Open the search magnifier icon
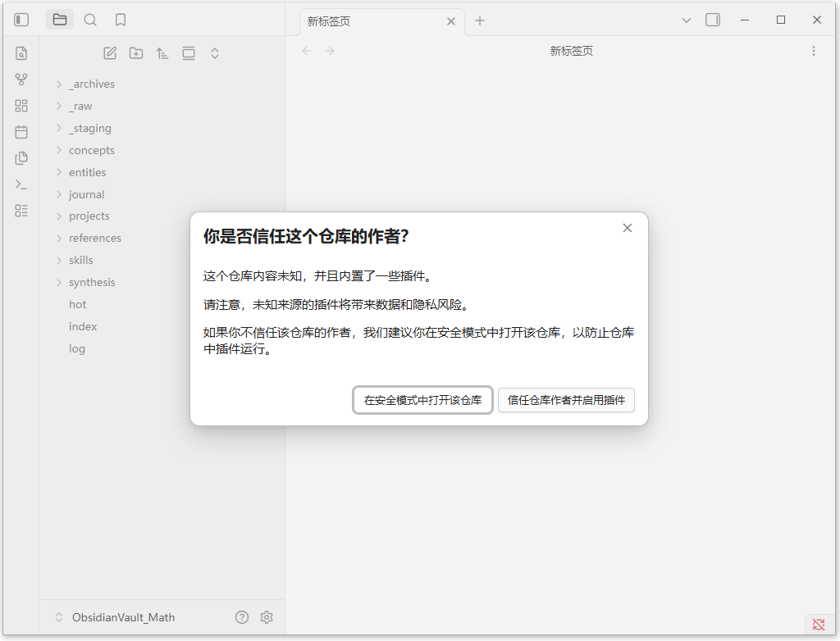Viewport: 840px width, 641px height. tap(90, 20)
